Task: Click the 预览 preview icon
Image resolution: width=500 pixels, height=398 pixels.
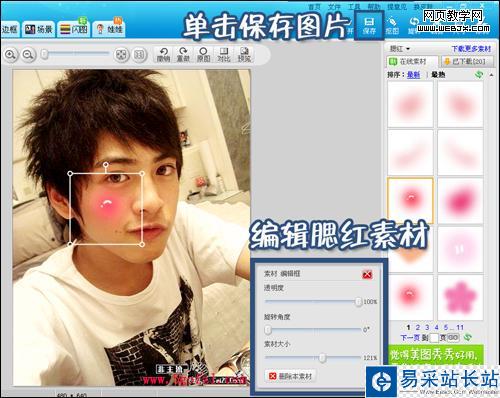Action: click(244, 54)
